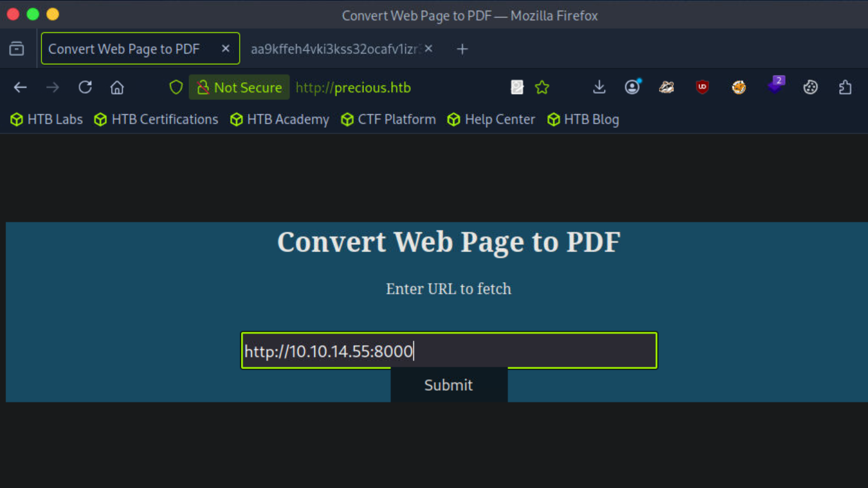Open the Firefox home page

(x=117, y=88)
